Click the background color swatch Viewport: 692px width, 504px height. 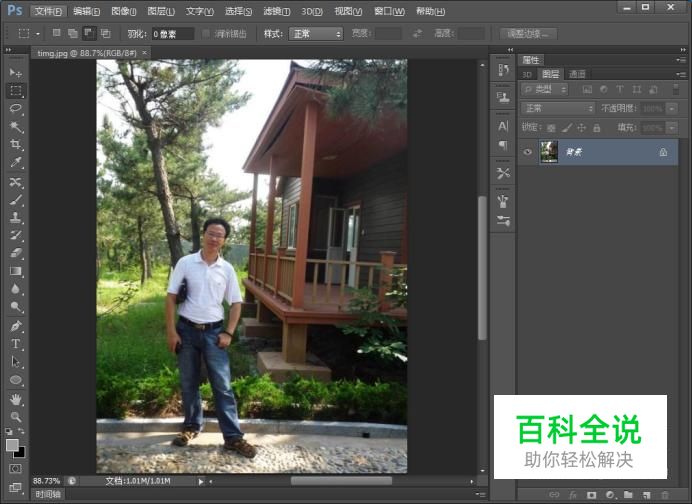click(20, 453)
